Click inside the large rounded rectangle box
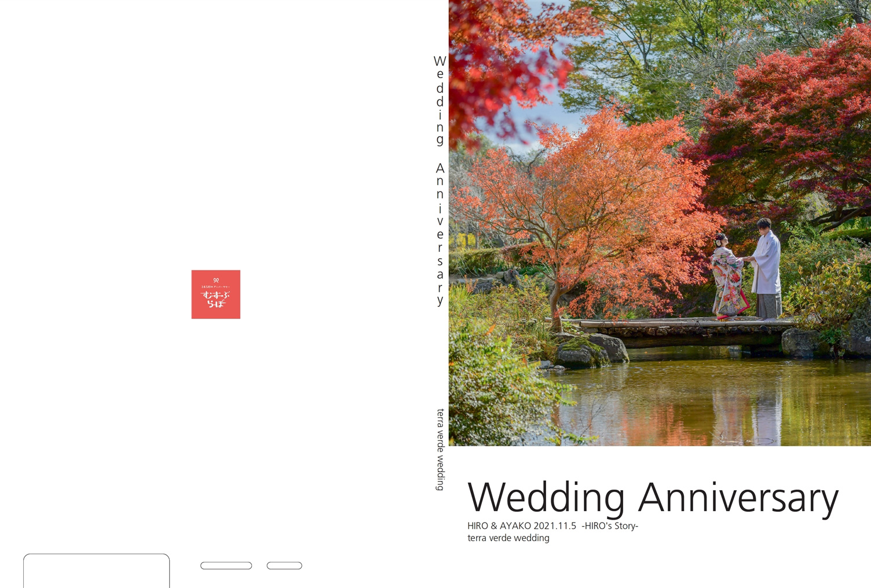The width and height of the screenshot is (871, 588). click(96, 571)
